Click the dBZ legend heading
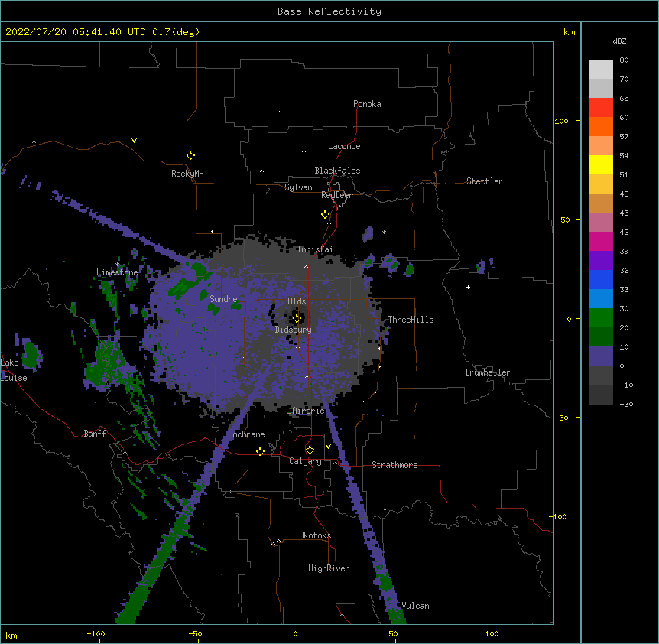 (619, 41)
